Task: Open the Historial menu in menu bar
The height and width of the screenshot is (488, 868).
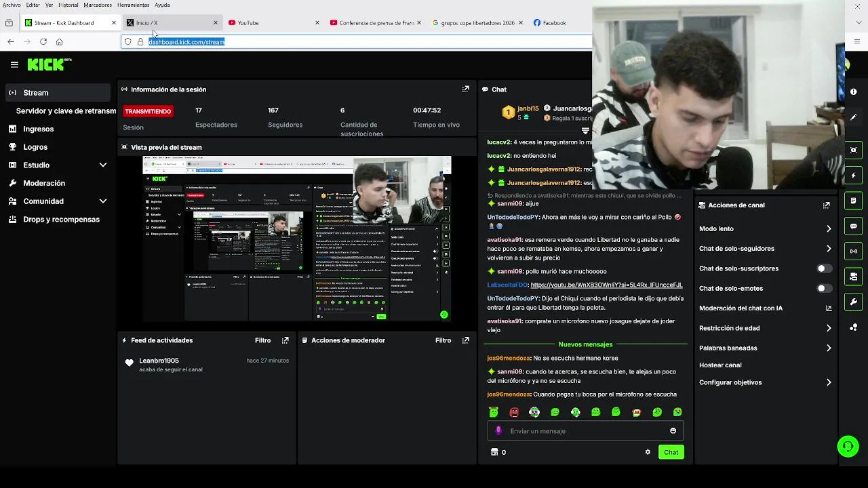Action: [x=68, y=5]
